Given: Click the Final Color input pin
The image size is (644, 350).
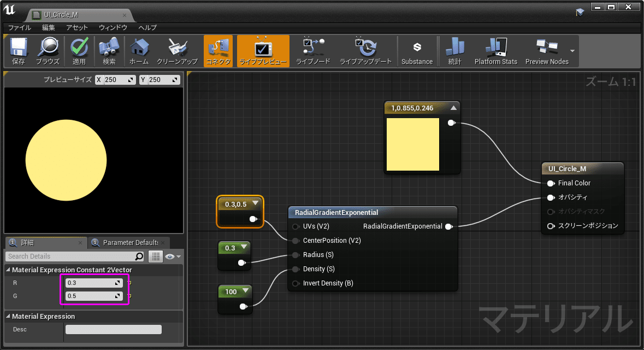Looking at the screenshot, I should (x=551, y=183).
